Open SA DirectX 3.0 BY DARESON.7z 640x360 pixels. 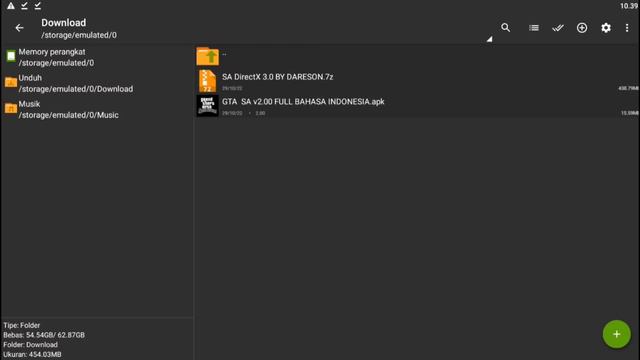click(417, 81)
